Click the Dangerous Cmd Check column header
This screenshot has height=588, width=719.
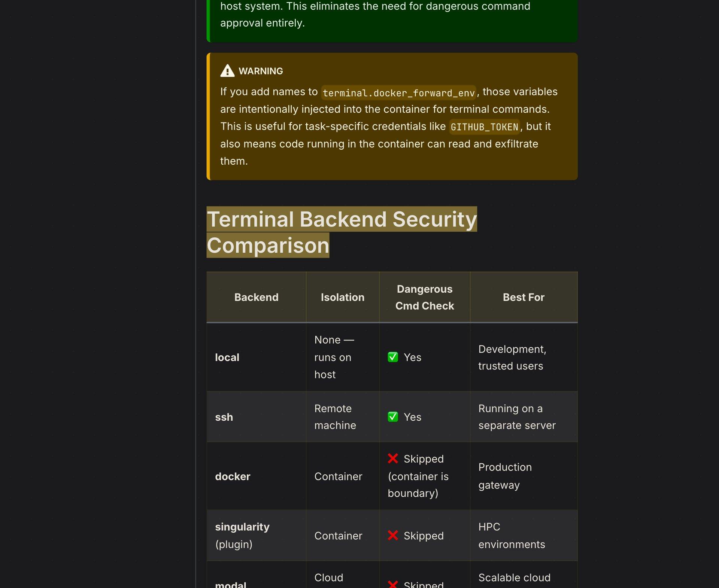pyautogui.click(x=425, y=297)
